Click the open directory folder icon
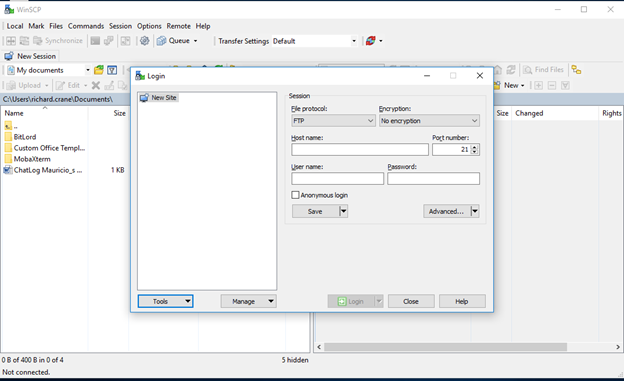624x381 pixels. [99, 70]
